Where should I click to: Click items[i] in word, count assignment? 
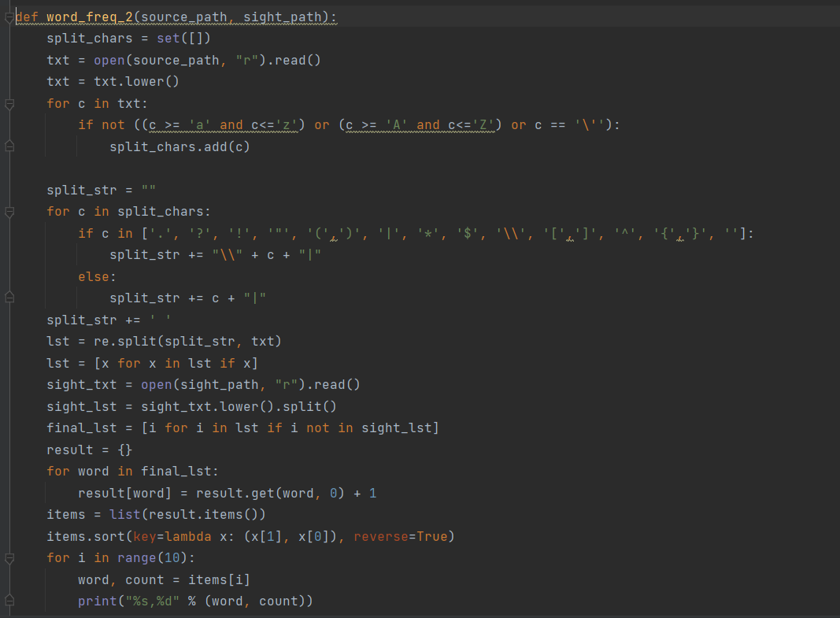pyautogui.click(x=219, y=580)
